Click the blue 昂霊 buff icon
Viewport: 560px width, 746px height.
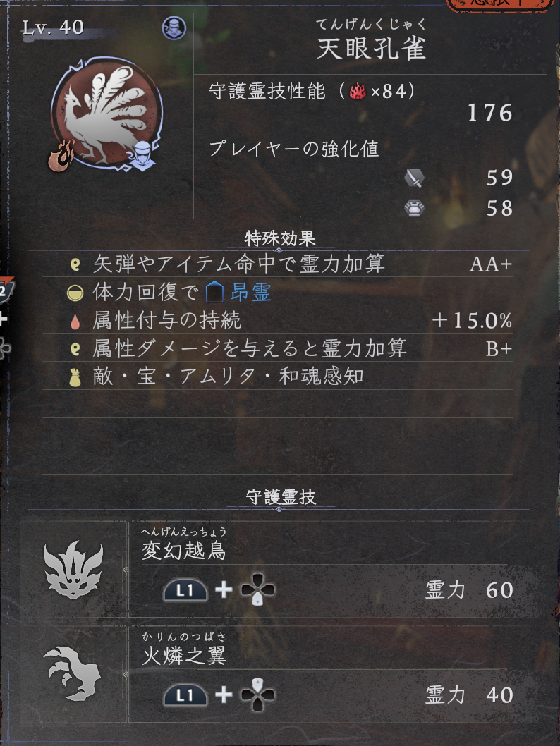click(x=214, y=292)
